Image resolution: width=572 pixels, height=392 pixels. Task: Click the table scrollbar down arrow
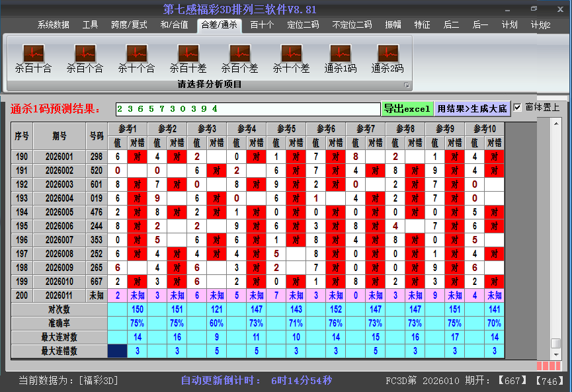coord(556,354)
